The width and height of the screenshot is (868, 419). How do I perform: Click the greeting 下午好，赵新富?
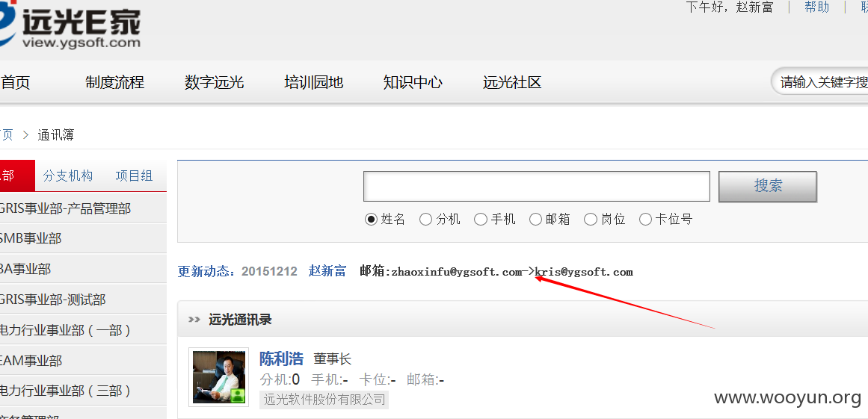click(x=729, y=7)
